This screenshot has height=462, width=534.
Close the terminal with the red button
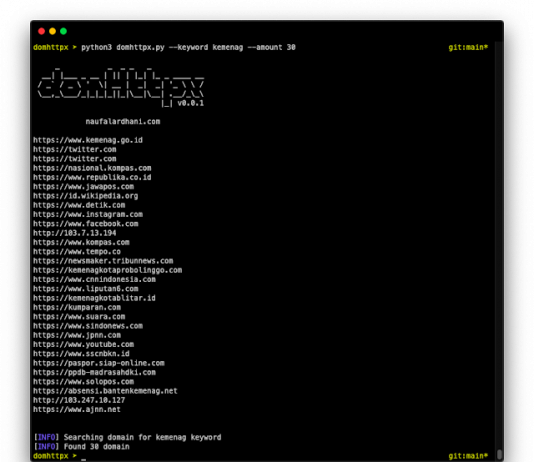click(42, 31)
